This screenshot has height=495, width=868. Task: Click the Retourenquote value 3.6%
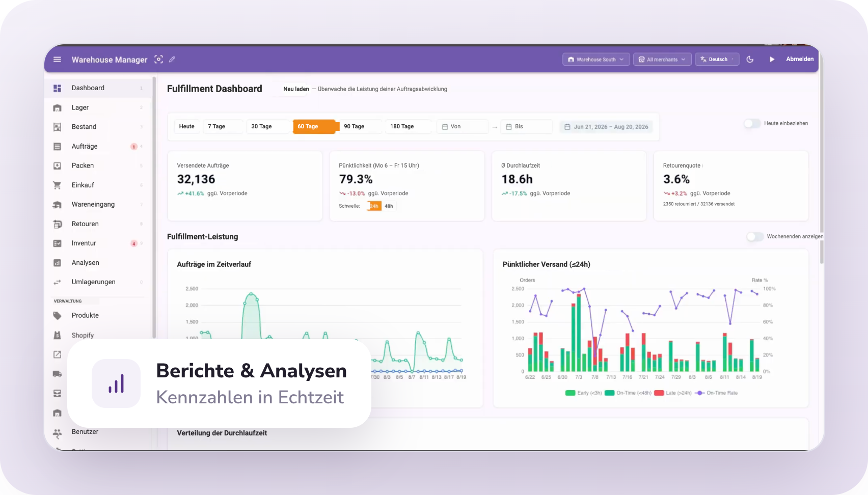[676, 179]
